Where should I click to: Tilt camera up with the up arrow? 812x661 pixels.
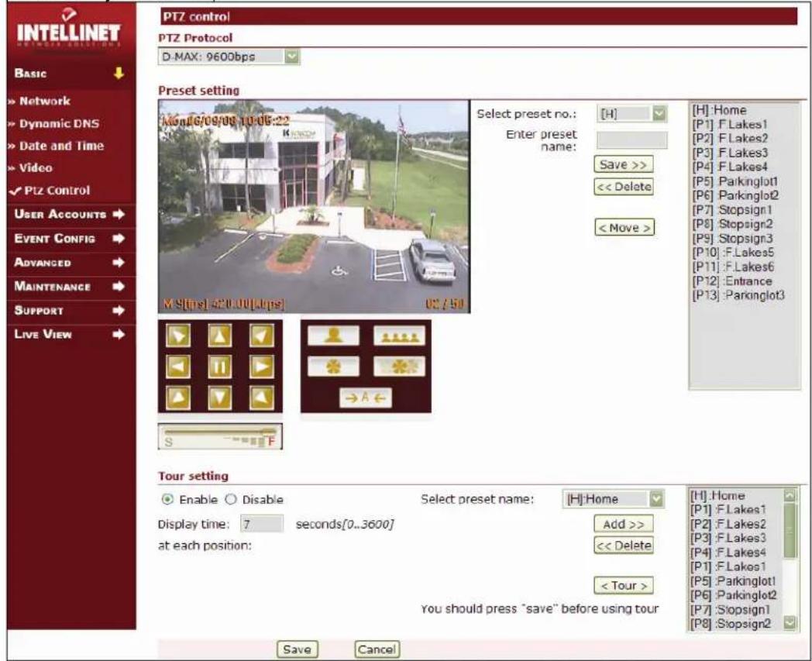click(220, 336)
